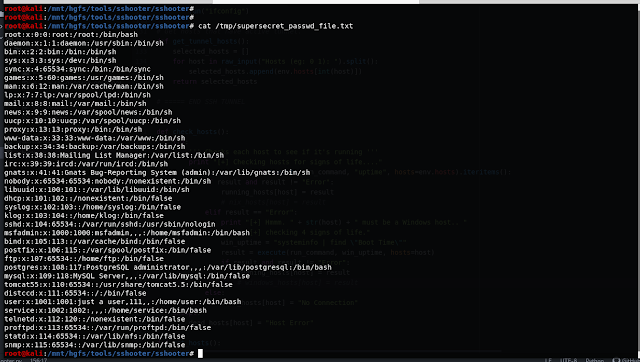Click the sync:x:4:65534 passwd line
The height and width of the screenshot is (362, 640).
(x=77, y=69)
